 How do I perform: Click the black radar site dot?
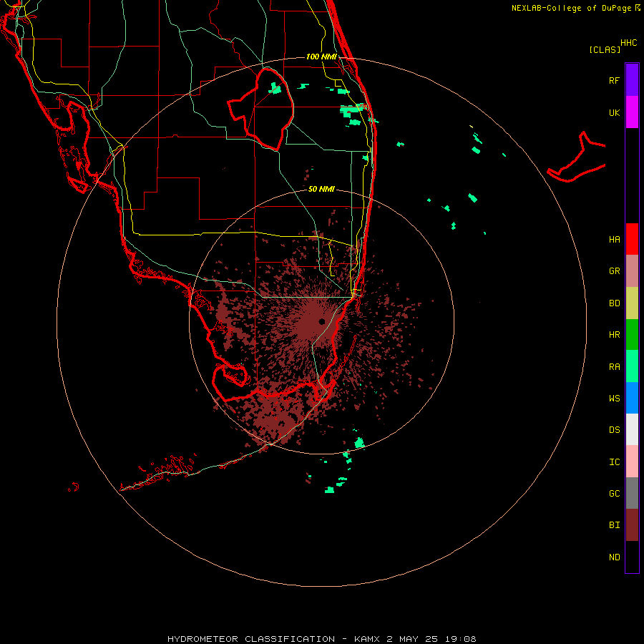(321, 321)
